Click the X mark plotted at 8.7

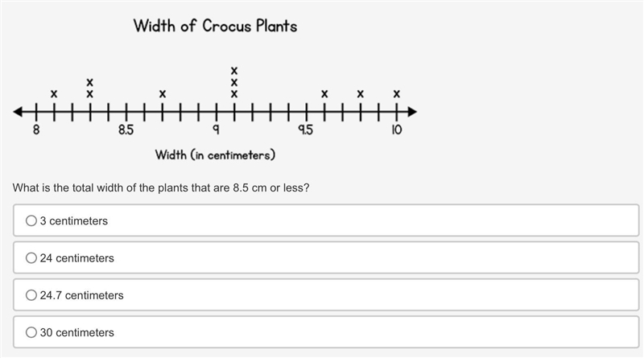click(163, 94)
